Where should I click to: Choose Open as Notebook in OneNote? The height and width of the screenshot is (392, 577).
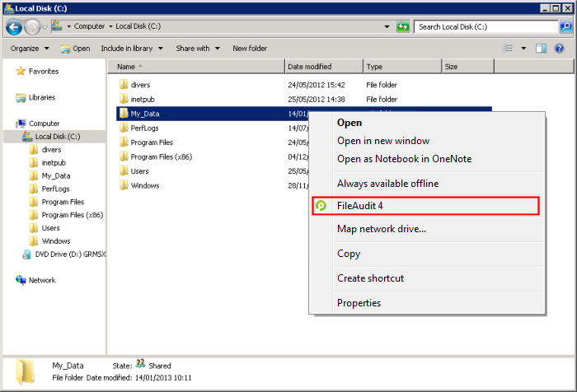[404, 159]
